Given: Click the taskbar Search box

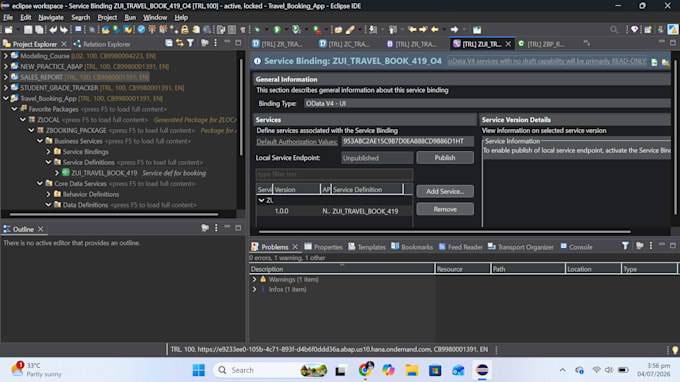Looking at the screenshot, I should pos(270,370).
